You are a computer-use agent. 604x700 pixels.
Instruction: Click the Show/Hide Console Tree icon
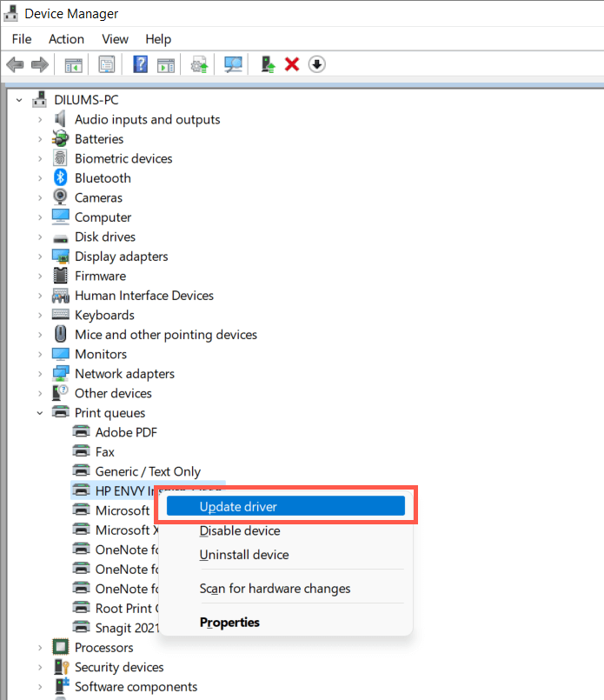pos(74,65)
